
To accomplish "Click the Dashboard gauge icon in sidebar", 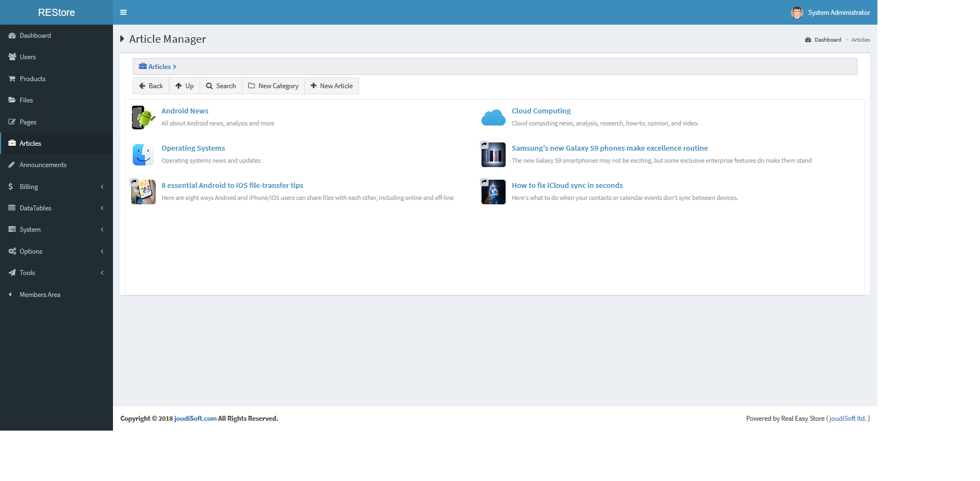I will click(x=12, y=36).
